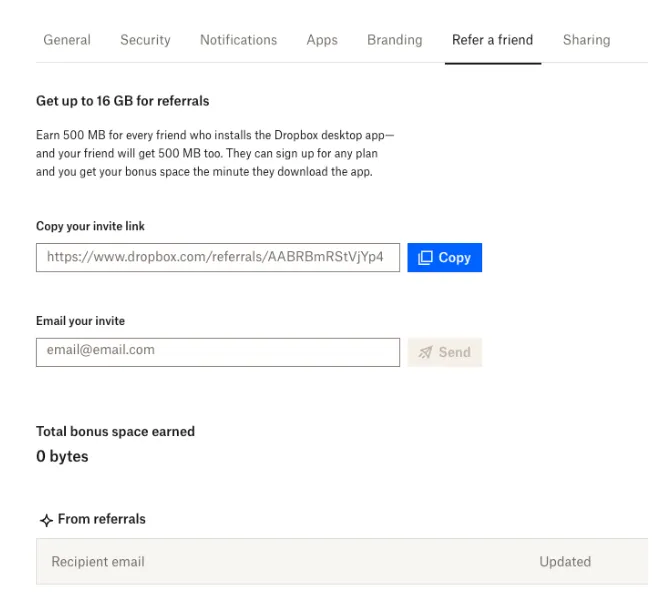The width and height of the screenshot is (658, 597).
Task: Select the Branding tab
Action: (394, 40)
